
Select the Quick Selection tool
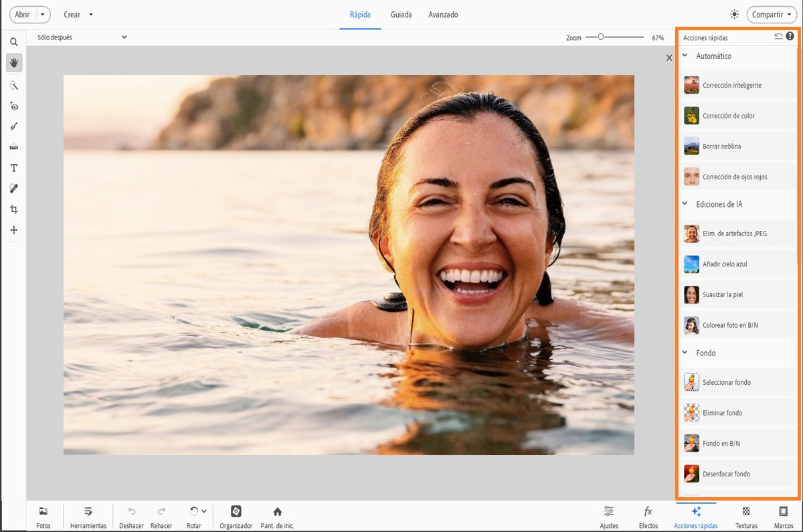point(13,86)
